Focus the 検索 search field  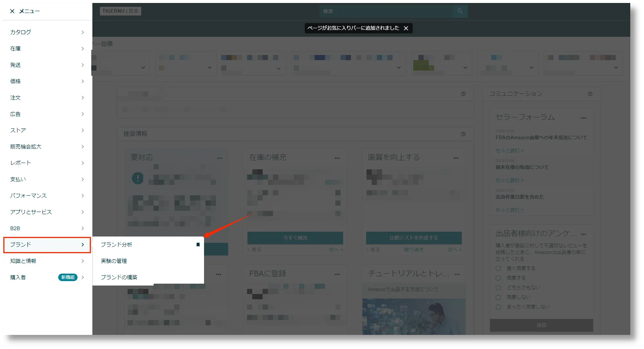click(x=386, y=11)
